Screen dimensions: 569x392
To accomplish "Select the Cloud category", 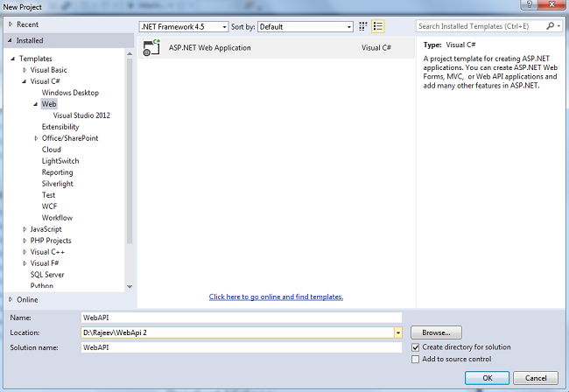I will (51, 150).
